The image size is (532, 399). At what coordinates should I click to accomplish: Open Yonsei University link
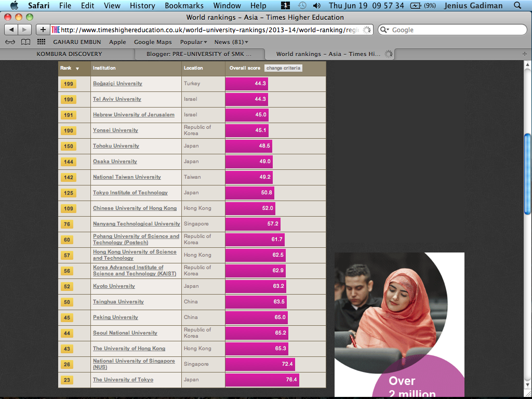click(115, 130)
